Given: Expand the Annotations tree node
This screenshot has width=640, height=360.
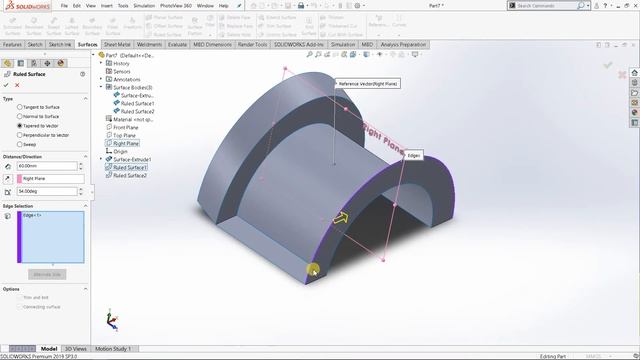Looking at the screenshot, I should click(101, 79).
